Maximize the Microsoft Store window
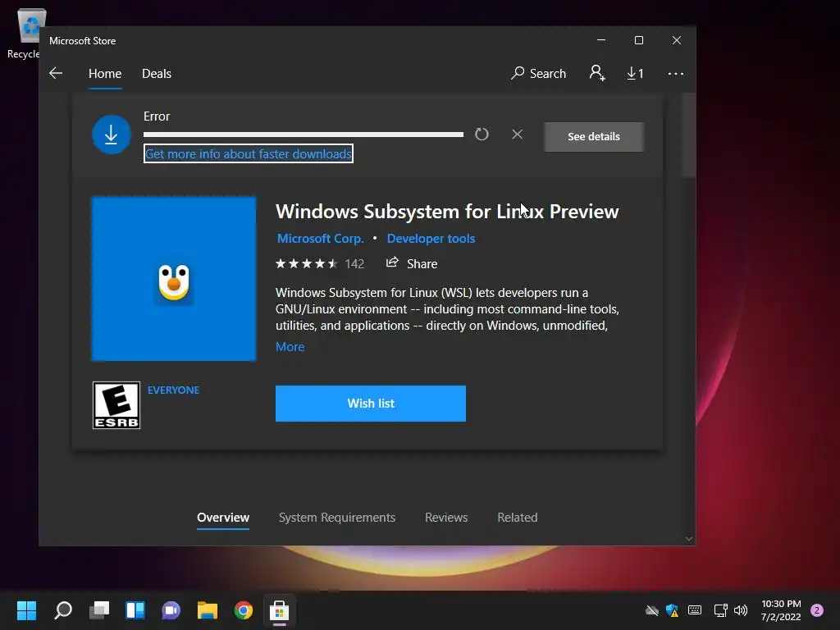This screenshot has height=630, width=840. (x=638, y=40)
